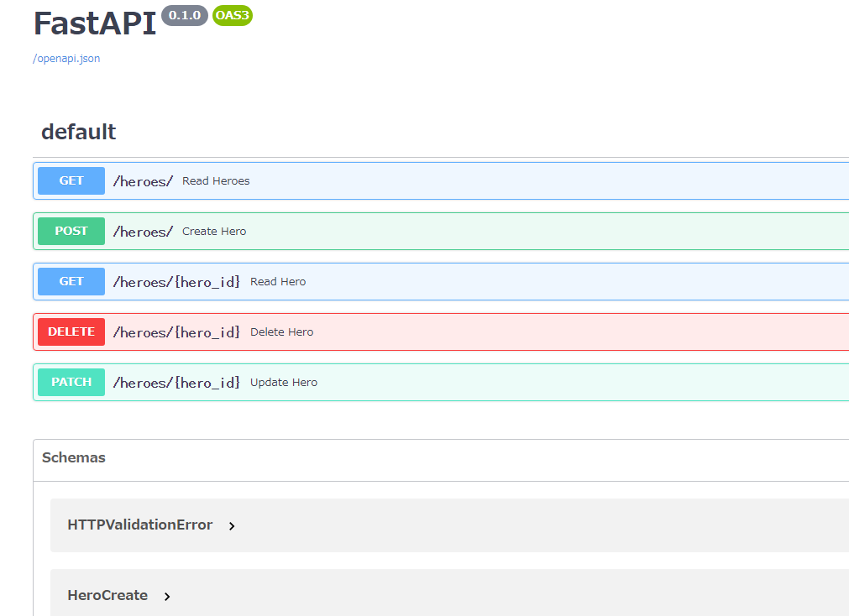The width and height of the screenshot is (849, 616).
Task: Open the Update Hero operation details
Action: point(336,382)
